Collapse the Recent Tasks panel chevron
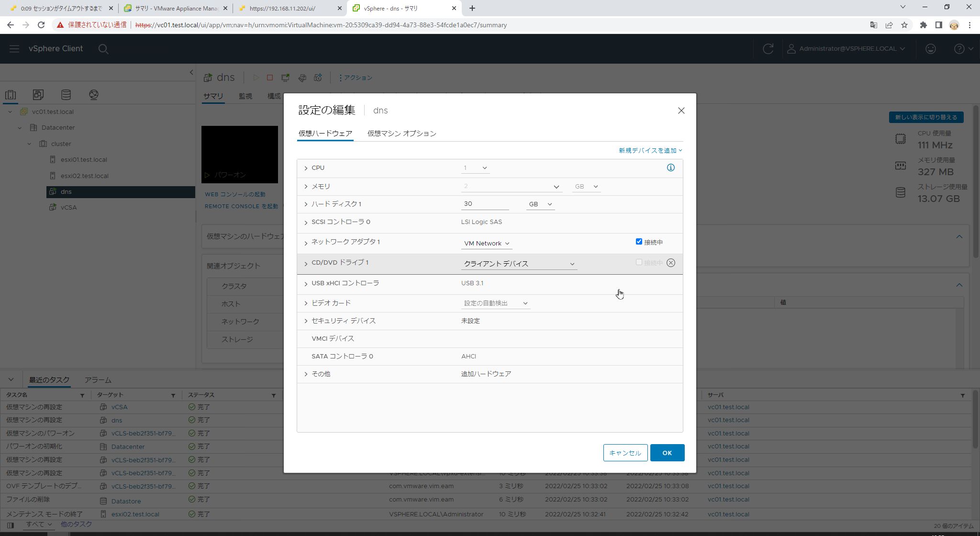 (11, 380)
